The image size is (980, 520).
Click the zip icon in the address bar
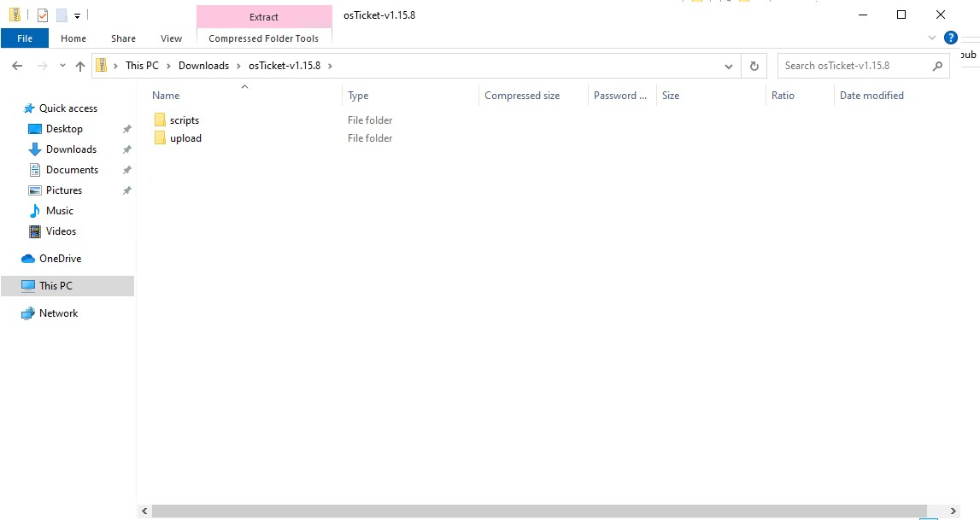(102, 65)
